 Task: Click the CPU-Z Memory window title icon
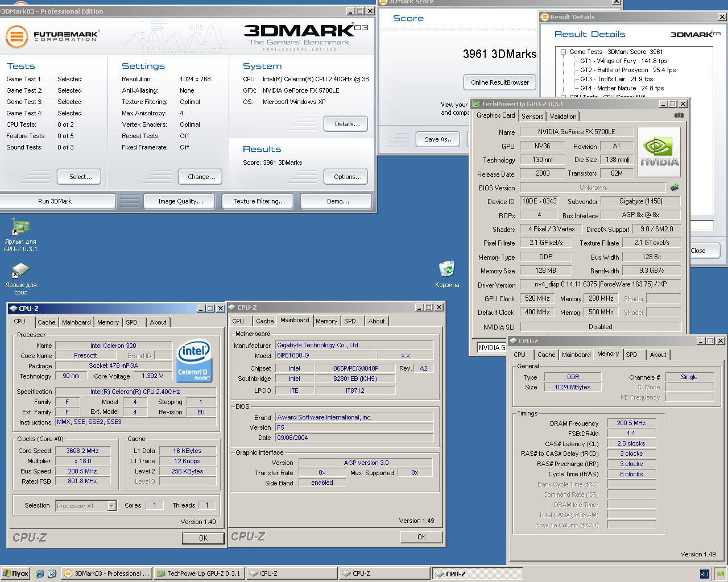click(514, 341)
